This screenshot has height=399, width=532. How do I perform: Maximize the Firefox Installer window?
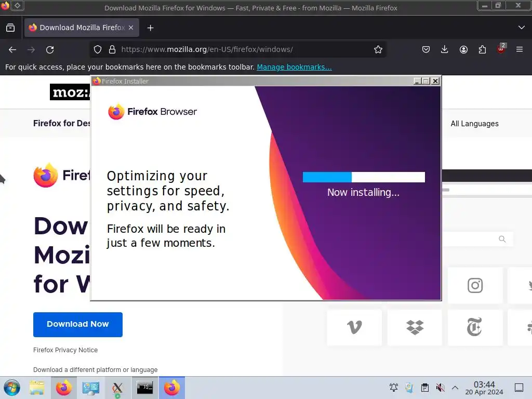click(426, 81)
